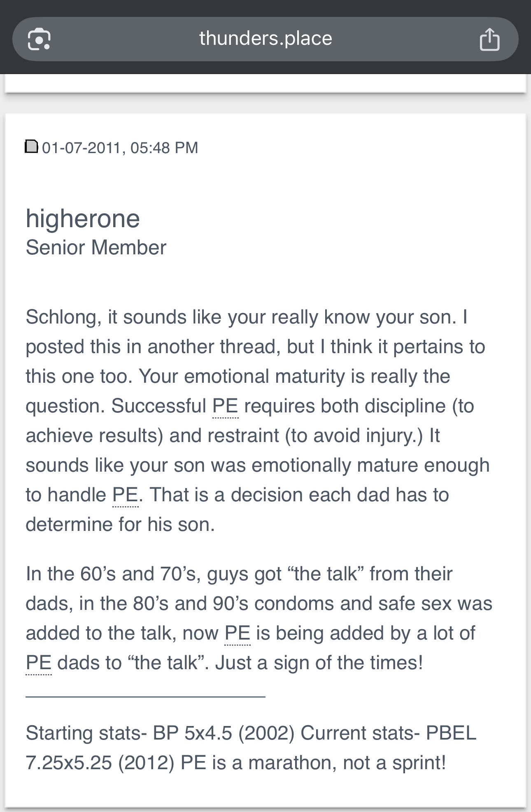Click the PE link after "to handle"

click(x=126, y=495)
